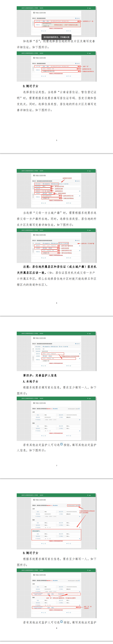This screenshot has height=644, width=113.
Task: Expand 所在地区 dropdown arrow in page 6 first screenshot
Action: [x=79, y=196]
